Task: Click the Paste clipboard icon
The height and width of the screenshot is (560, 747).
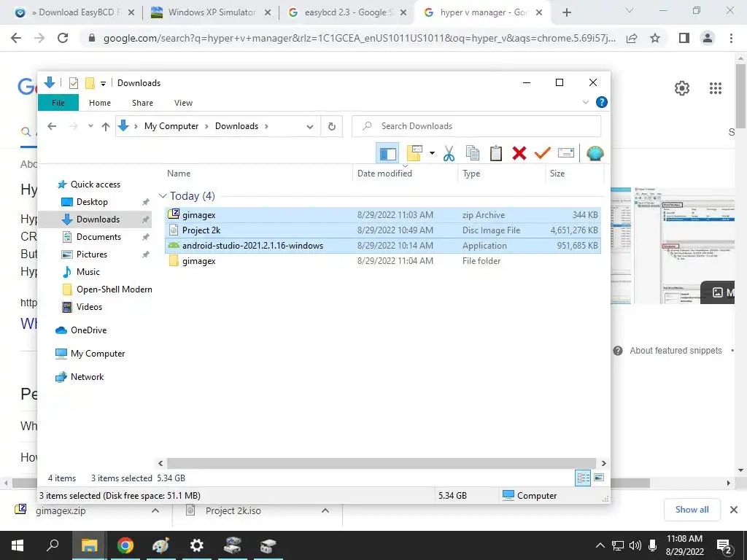Action: pos(496,153)
